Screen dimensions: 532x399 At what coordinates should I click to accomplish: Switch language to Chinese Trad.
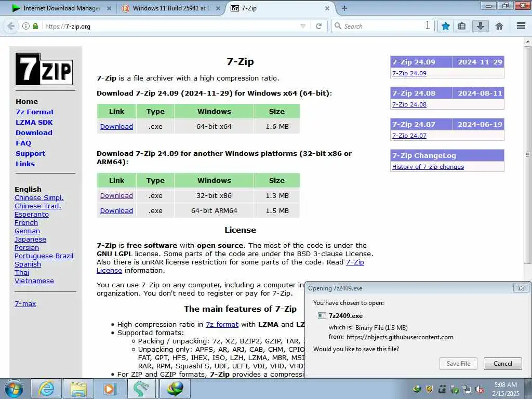coord(37,206)
